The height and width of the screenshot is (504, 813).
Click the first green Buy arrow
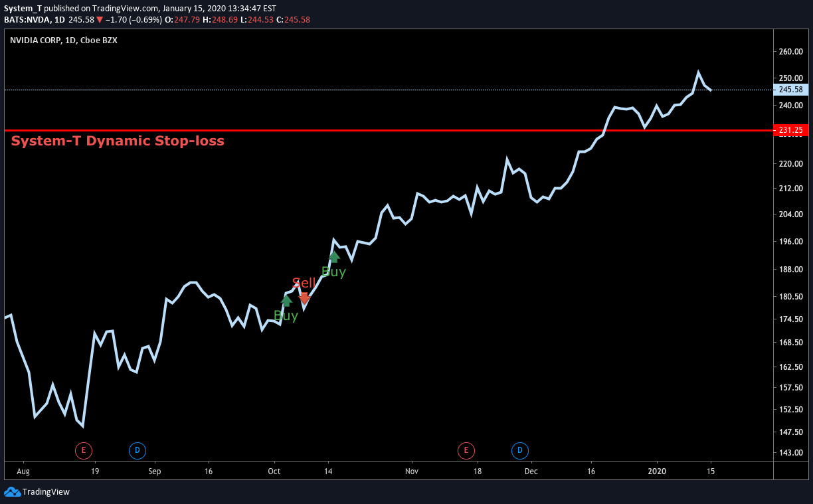point(286,301)
